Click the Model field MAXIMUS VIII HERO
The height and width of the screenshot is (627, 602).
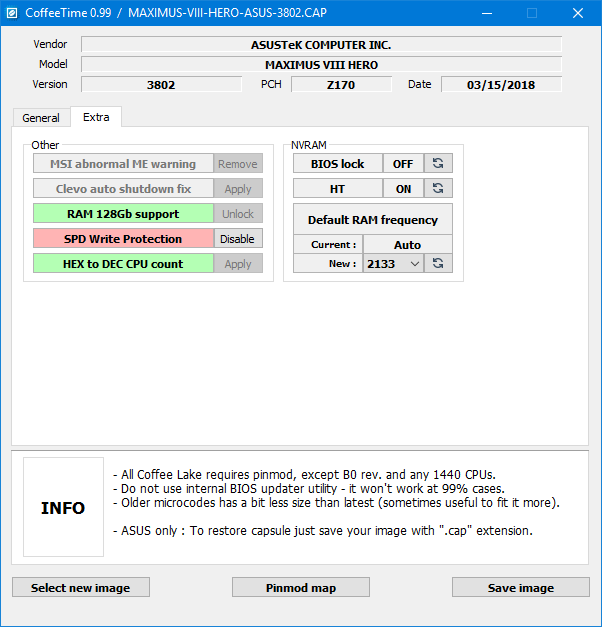(x=321, y=65)
